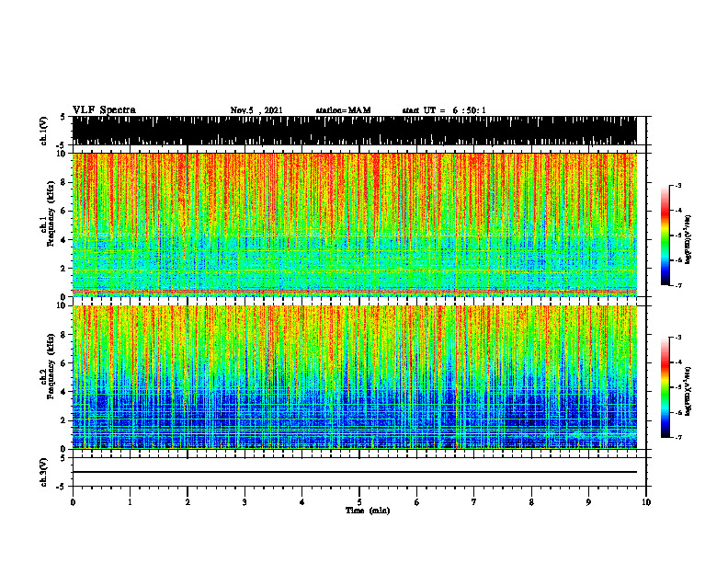Image resolution: width=728 pixels, height=563 pixels.
Task: Click time axis tick label "7"
Action: tap(474, 502)
